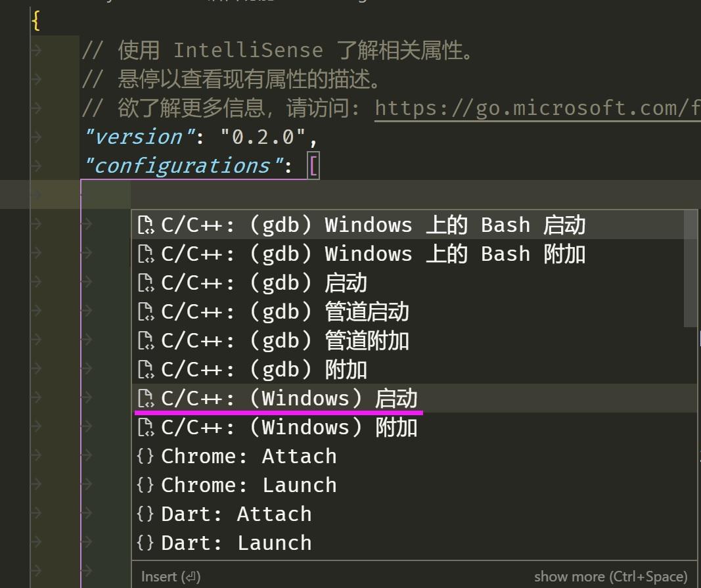Click show more (Ctrl+Space) at the bottom
This screenshot has width=701, height=588.
612,576
